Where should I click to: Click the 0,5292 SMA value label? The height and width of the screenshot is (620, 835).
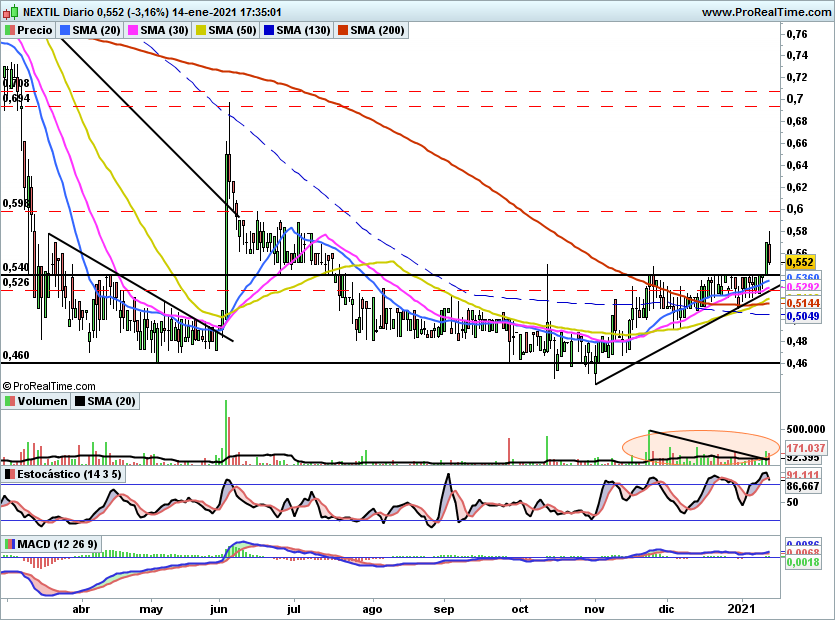(803, 287)
